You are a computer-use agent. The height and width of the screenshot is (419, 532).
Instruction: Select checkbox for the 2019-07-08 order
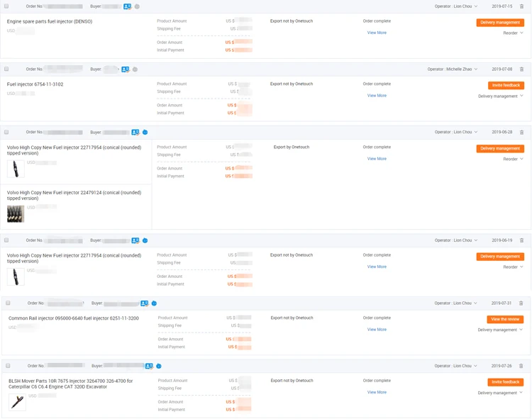point(6,69)
